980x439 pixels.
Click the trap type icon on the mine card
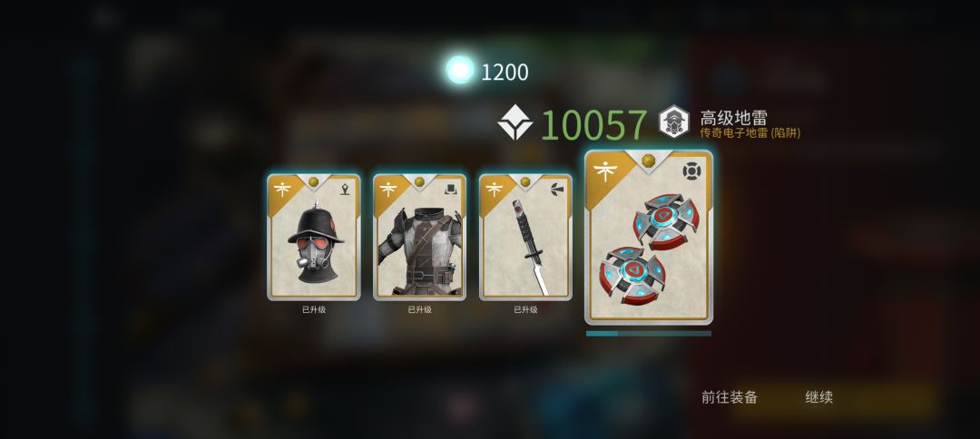coord(691,171)
